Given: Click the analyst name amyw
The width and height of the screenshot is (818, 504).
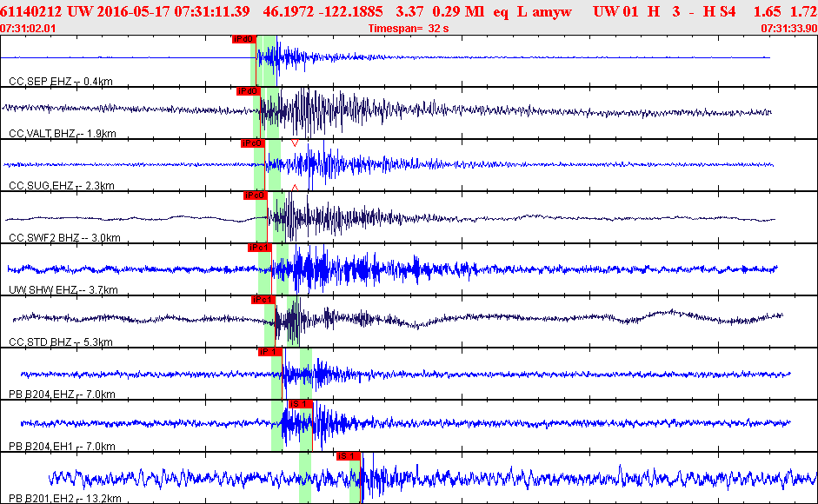Looking at the screenshot, I should [552, 11].
